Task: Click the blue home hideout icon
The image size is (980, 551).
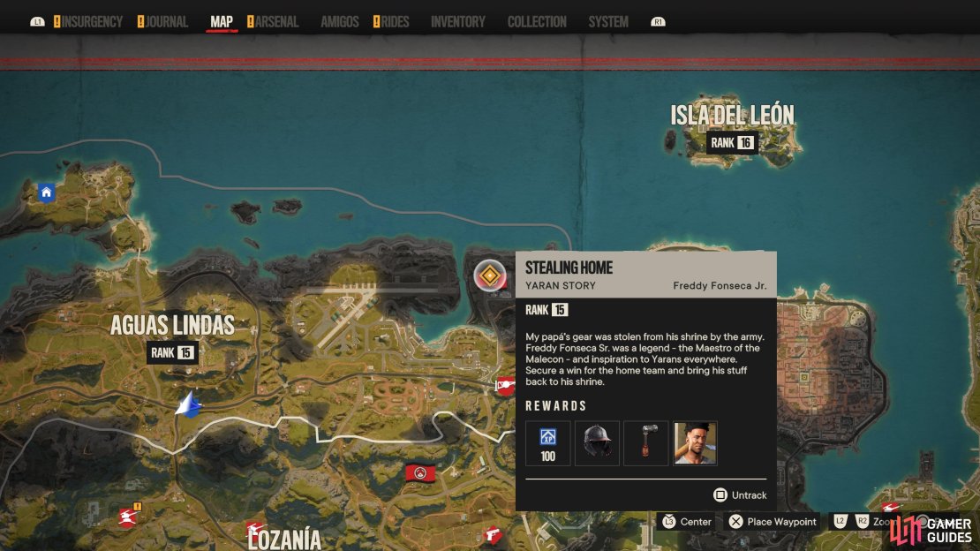Action: tap(46, 192)
